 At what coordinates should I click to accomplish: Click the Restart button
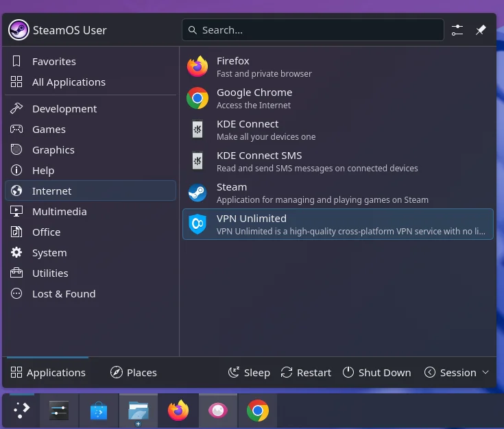coord(306,372)
